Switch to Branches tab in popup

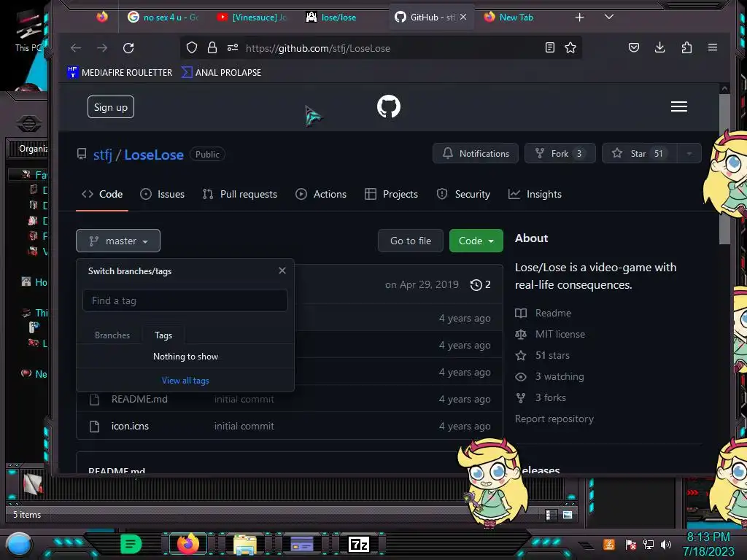click(112, 335)
